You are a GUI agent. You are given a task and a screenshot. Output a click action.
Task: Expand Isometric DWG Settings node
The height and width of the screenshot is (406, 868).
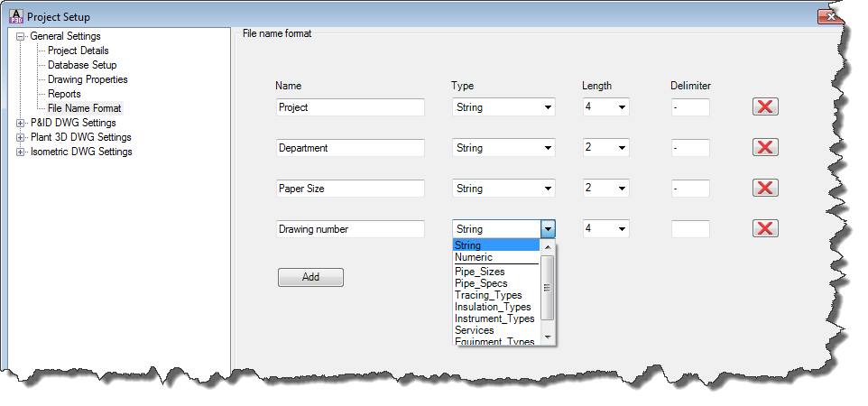coord(21,152)
